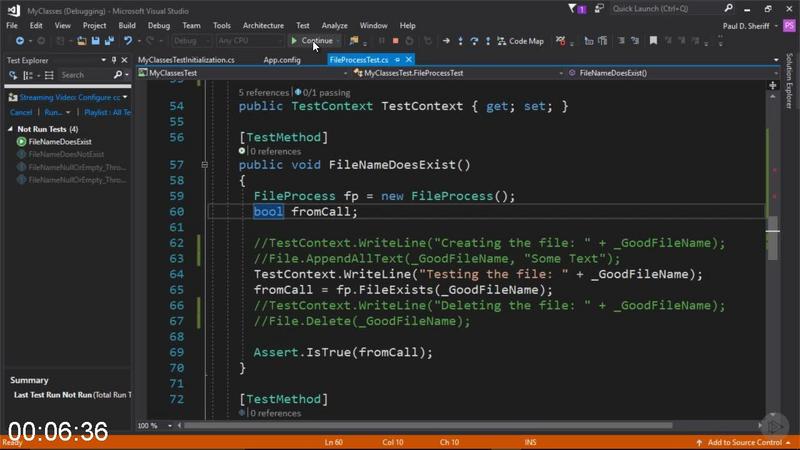Open the Paul D. Sheriff account dropdown
Viewport: 800px width, 450px height.
coord(750,26)
